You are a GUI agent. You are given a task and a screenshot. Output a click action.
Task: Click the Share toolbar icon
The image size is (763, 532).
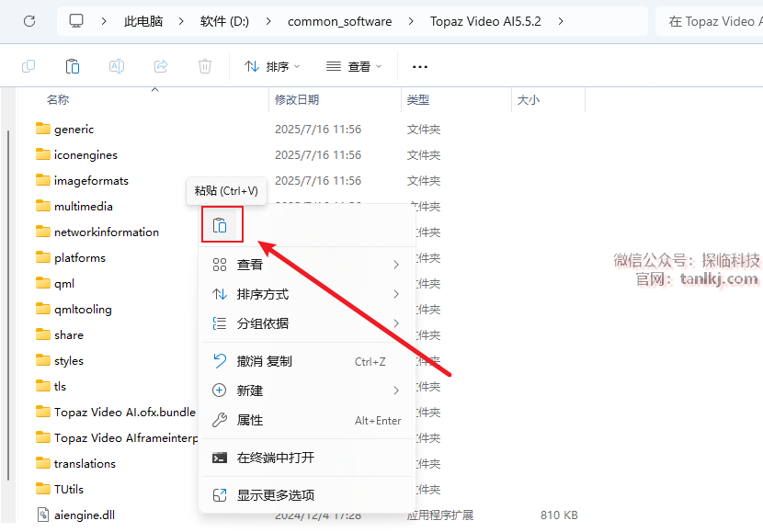tap(161, 66)
